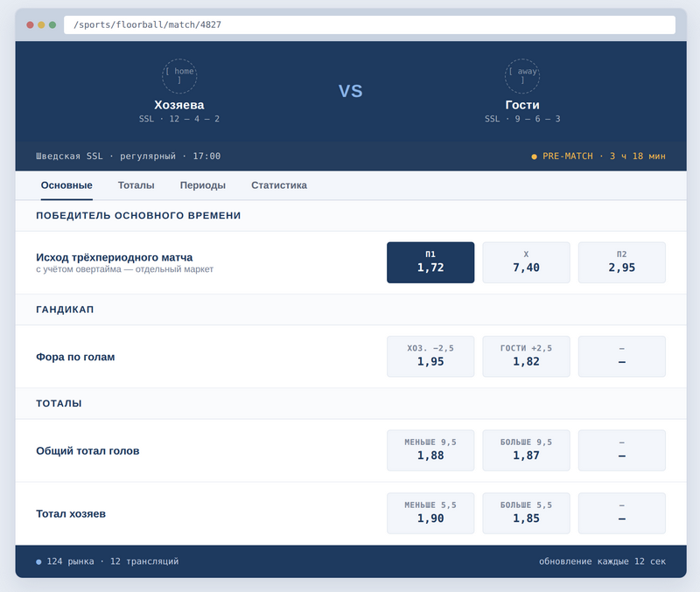The height and width of the screenshot is (592, 700).
Task: Click the empty odds cell in Тотал хозяев row
Action: (x=621, y=513)
